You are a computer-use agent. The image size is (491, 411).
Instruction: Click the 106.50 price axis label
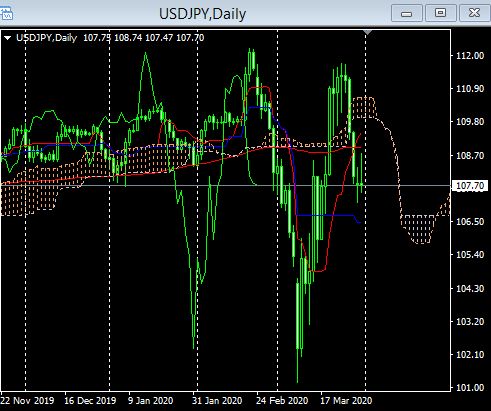pos(470,222)
